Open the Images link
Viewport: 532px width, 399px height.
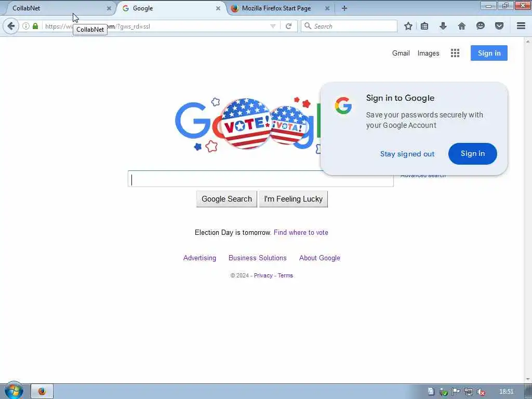click(428, 54)
